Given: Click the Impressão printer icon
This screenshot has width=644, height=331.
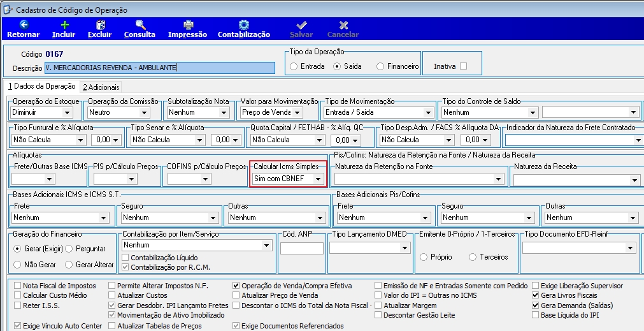Looking at the screenshot, I should [188, 25].
